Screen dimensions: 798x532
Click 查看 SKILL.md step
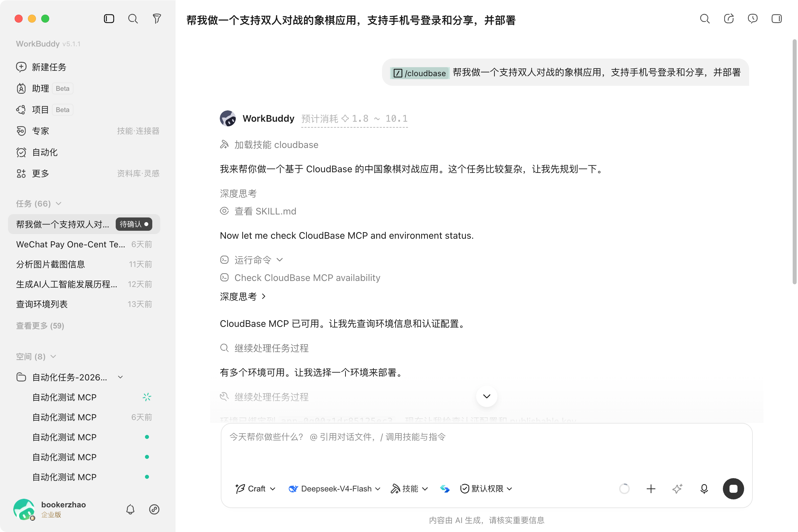tap(258, 211)
